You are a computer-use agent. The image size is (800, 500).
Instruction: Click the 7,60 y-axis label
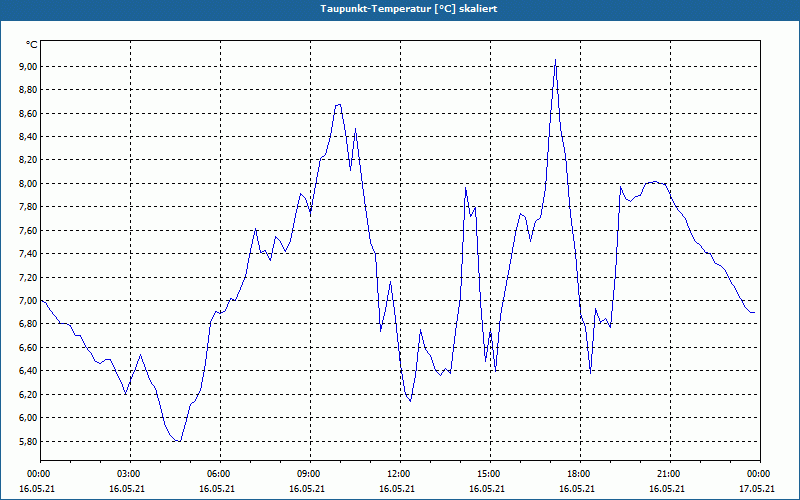(x=28, y=230)
